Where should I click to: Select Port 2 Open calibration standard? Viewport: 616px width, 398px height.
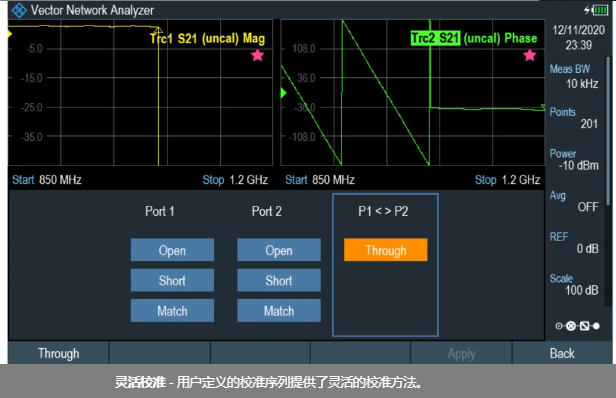click(x=279, y=250)
